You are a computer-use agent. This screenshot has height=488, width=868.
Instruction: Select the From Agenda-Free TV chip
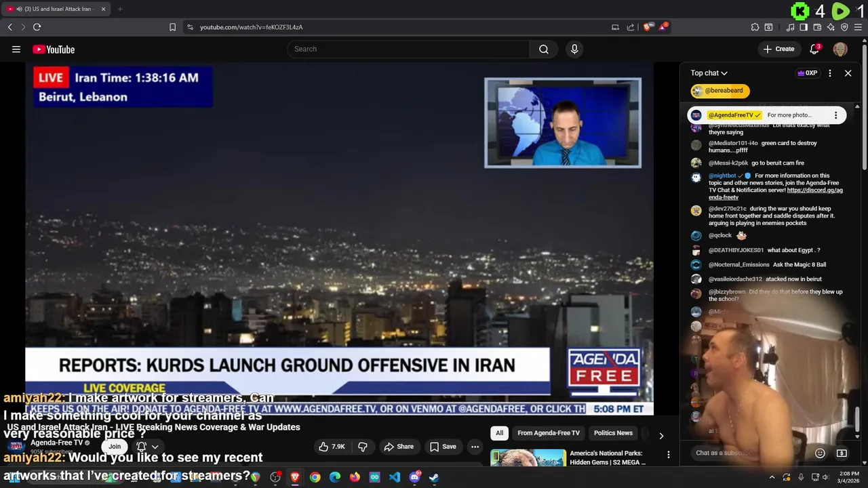[x=549, y=433]
